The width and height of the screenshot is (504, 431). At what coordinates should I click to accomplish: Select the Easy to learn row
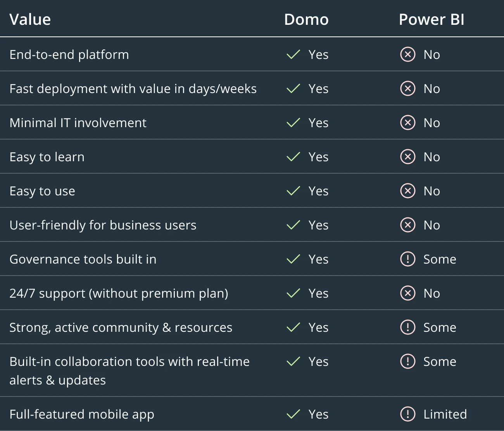coord(47,157)
